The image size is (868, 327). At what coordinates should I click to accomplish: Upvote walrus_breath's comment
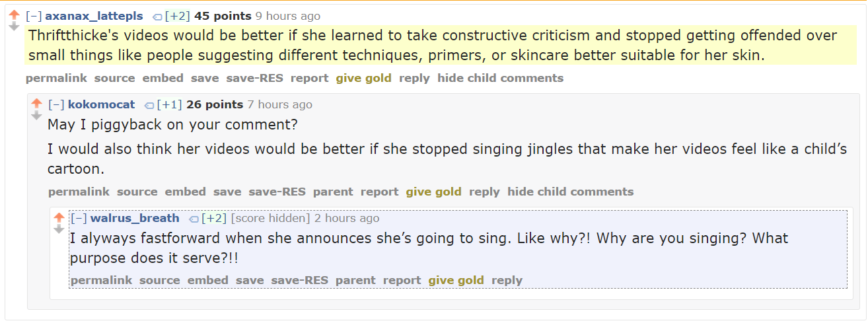pyautogui.click(x=59, y=217)
